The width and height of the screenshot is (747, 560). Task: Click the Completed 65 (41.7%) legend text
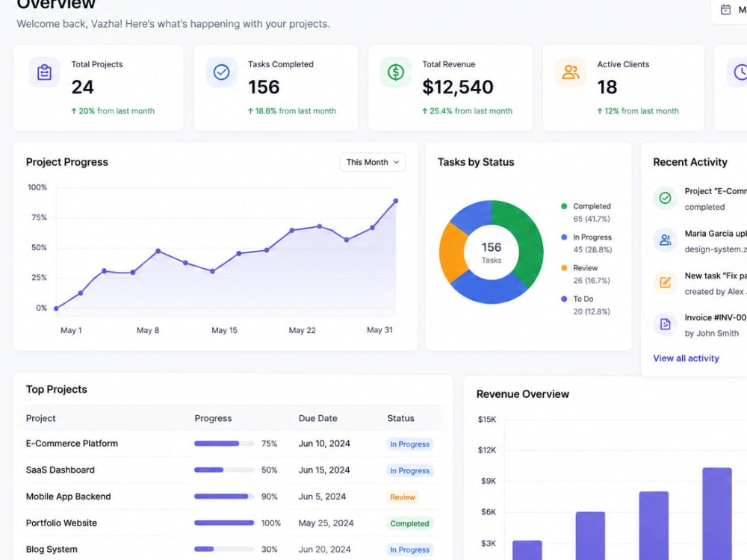coord(592,212)
